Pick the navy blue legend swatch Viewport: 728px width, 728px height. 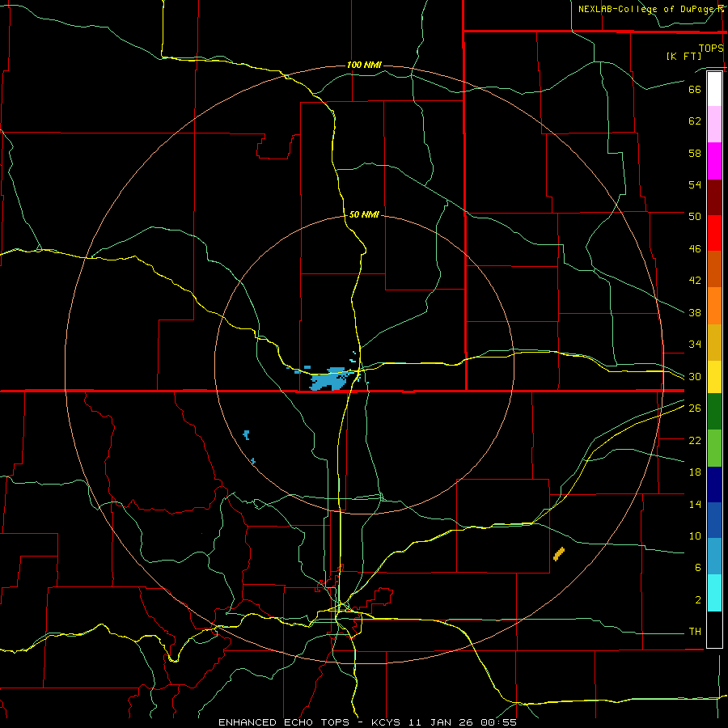[x=714, y=485]
